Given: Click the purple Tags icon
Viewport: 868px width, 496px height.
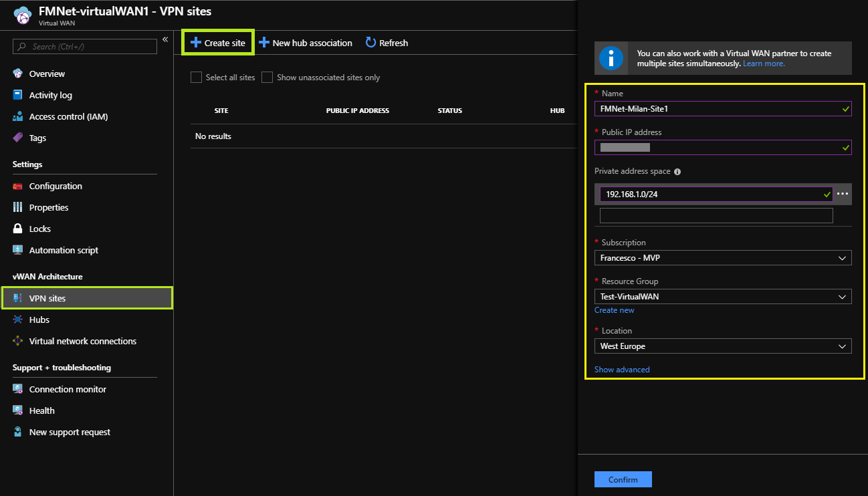Looking at the screenshot, I should [x=18, y=138].
